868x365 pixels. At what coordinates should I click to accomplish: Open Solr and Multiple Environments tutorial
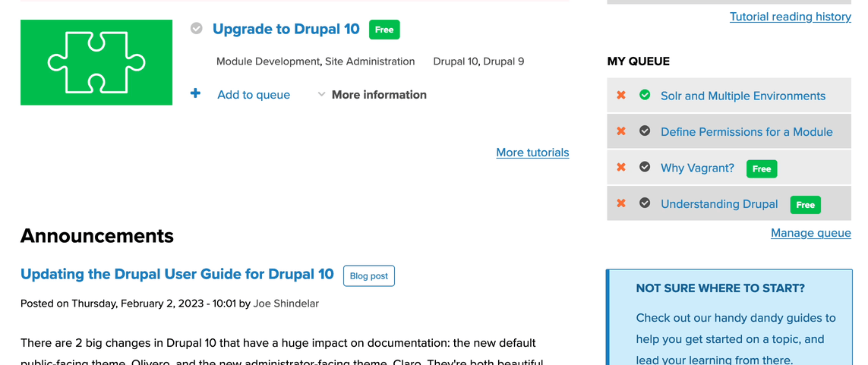(743, 96)
